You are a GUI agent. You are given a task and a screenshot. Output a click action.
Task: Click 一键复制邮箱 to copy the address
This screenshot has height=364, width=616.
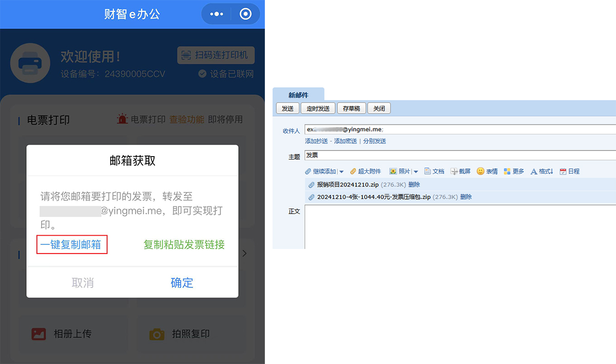(71, 245)
